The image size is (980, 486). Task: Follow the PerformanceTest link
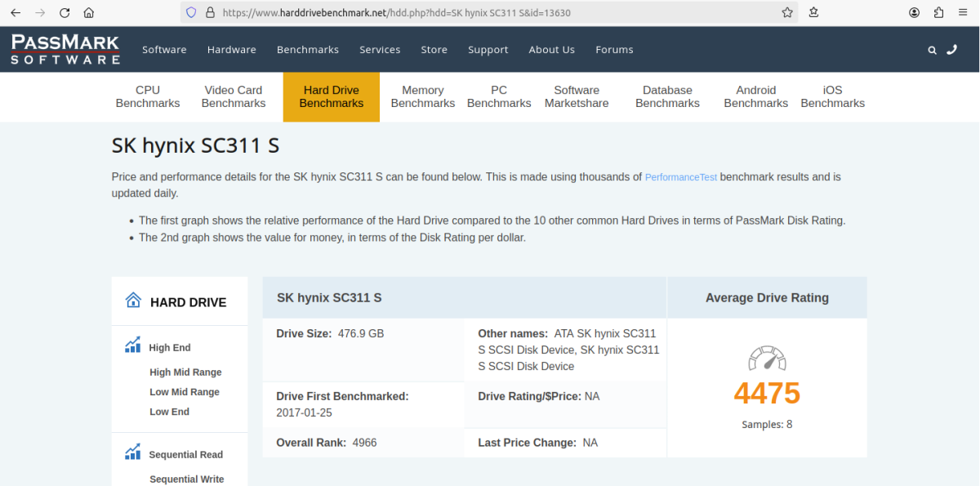click(681, 177)
